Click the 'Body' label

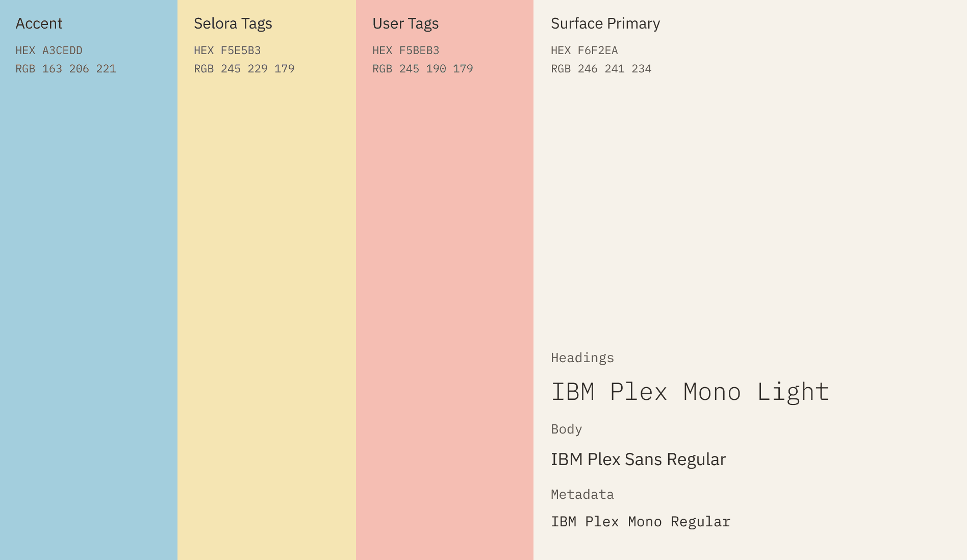pos(567,429)
